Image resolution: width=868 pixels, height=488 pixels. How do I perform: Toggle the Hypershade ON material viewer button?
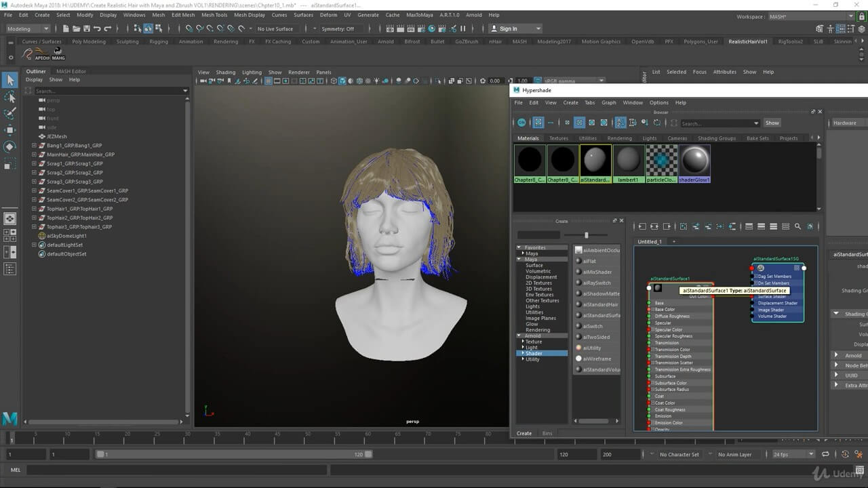521,123
